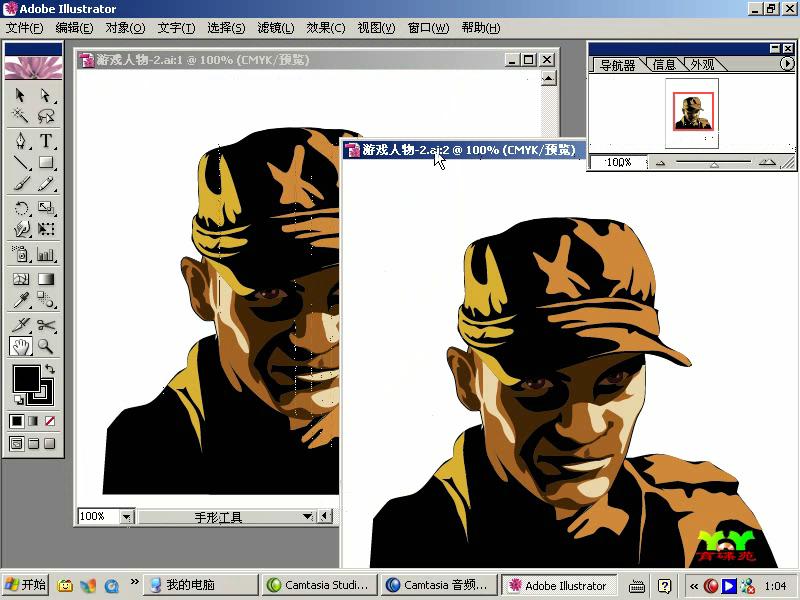Pick the Paintbrush tool
This screenshot has height=600, width=800.
pos(20,183)
